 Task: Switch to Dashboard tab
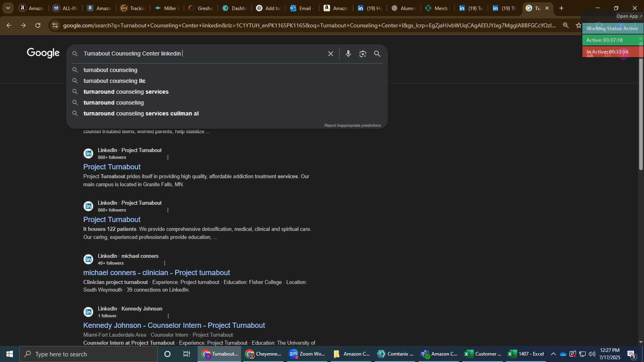pos(234,8)
